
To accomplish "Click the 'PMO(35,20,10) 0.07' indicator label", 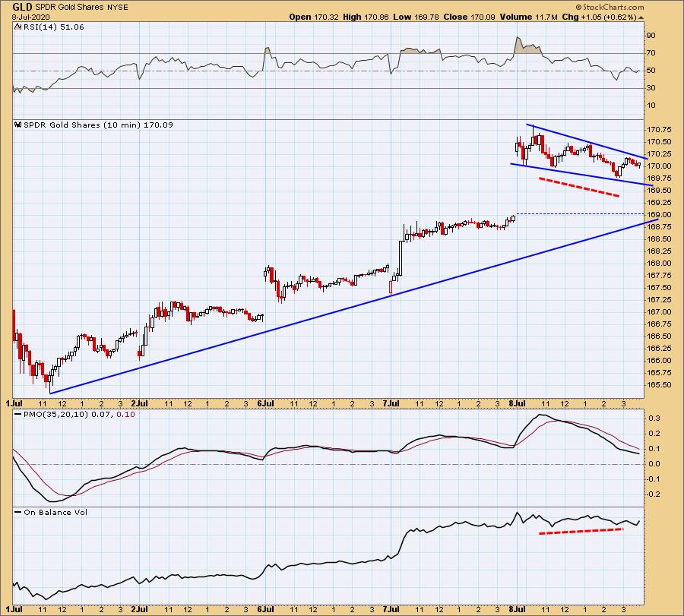I will [68, 414].
